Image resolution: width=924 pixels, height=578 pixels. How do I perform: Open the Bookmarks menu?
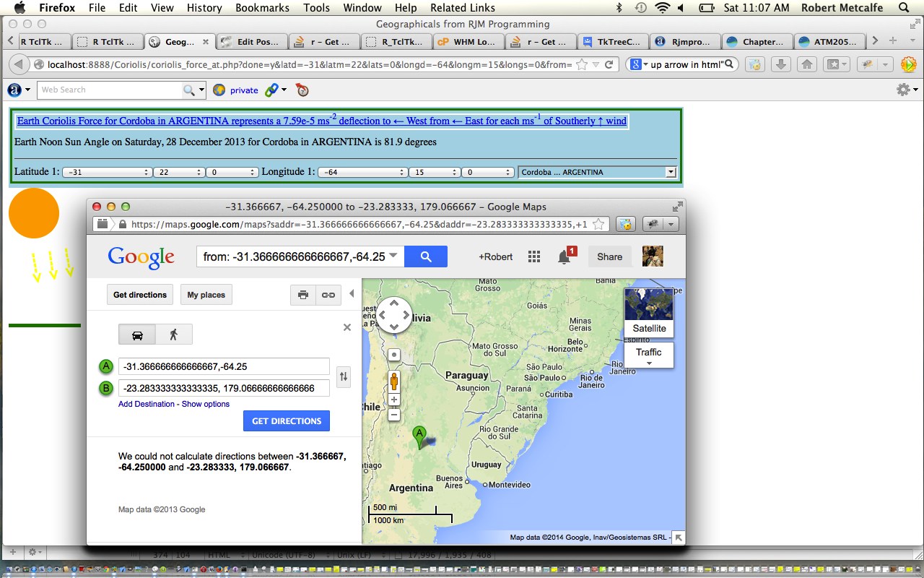click(263, 8)
